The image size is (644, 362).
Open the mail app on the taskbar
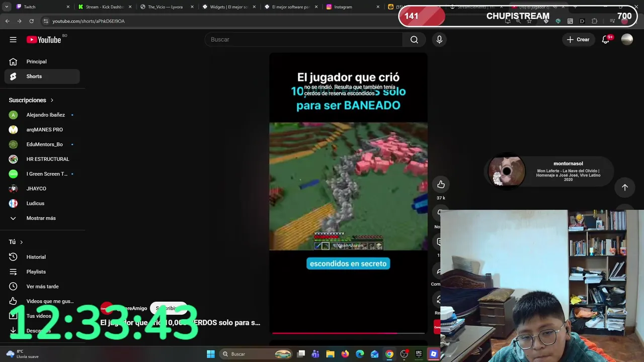[x=374, y=354]
